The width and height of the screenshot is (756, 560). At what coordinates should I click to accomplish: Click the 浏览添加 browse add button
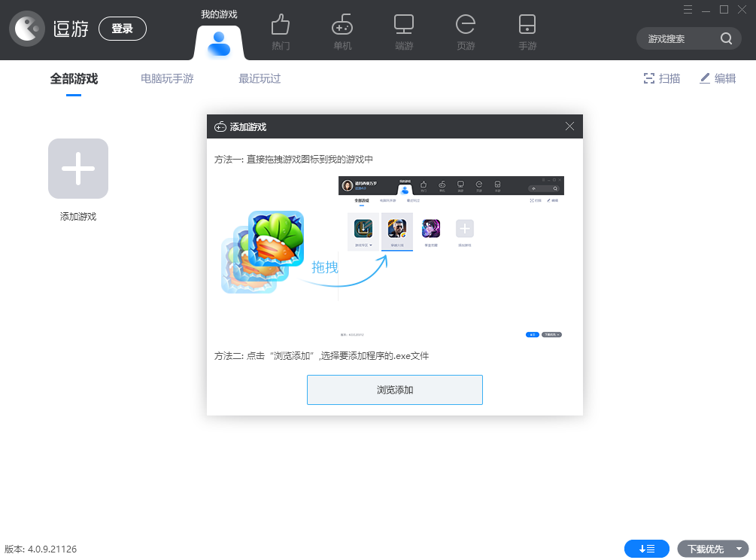(394, 389)
